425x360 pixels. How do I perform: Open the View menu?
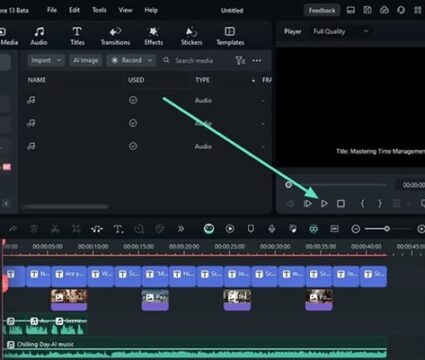click(x=125, y=10)
